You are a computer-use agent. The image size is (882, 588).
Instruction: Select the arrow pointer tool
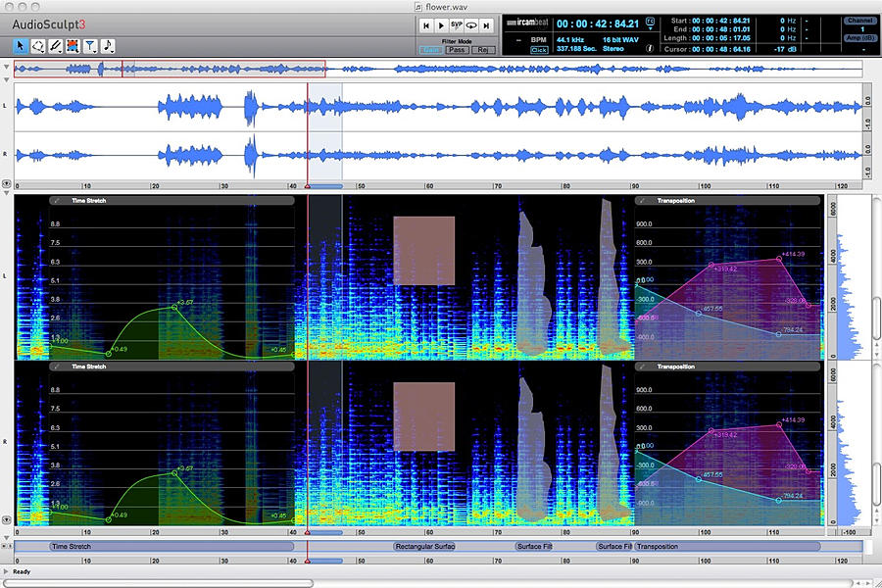(21, 46)
